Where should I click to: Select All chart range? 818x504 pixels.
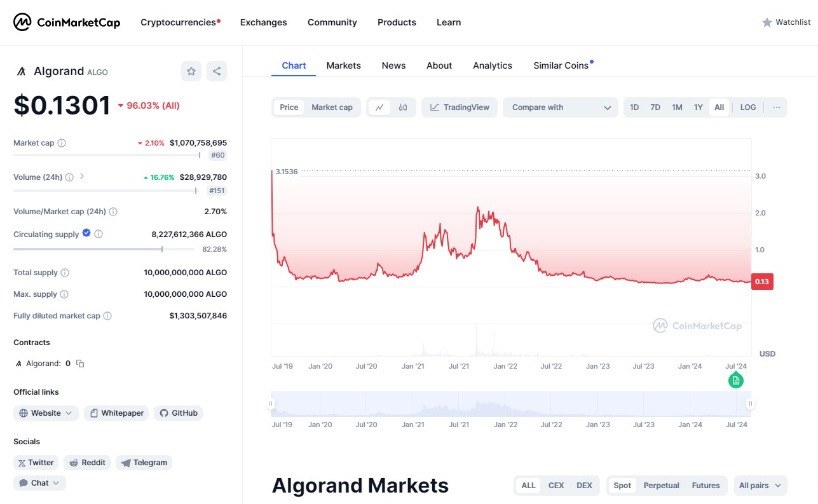click(x=719, y=107)
